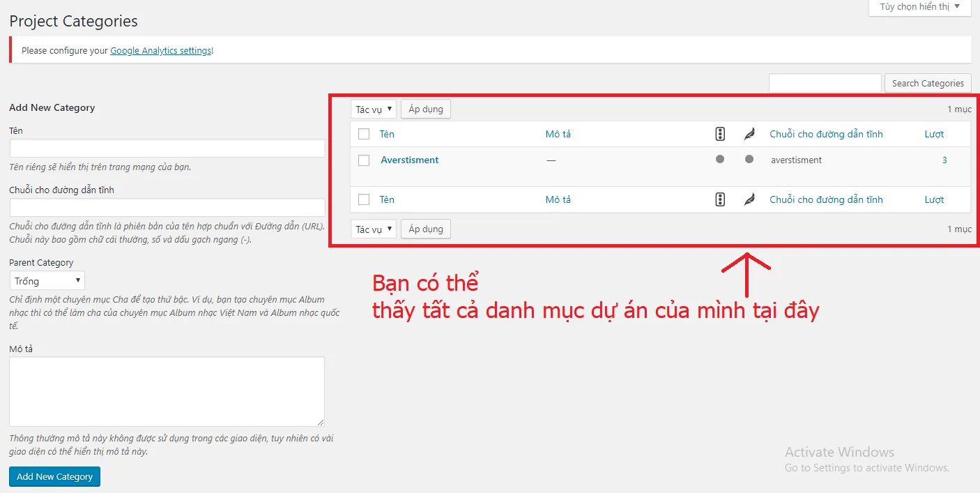Tick the checkbox for the Averstisment row

point(364,160)
